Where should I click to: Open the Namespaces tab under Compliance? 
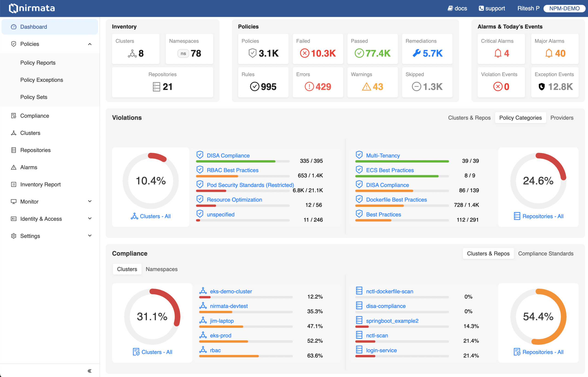click(x=161, y=269)
